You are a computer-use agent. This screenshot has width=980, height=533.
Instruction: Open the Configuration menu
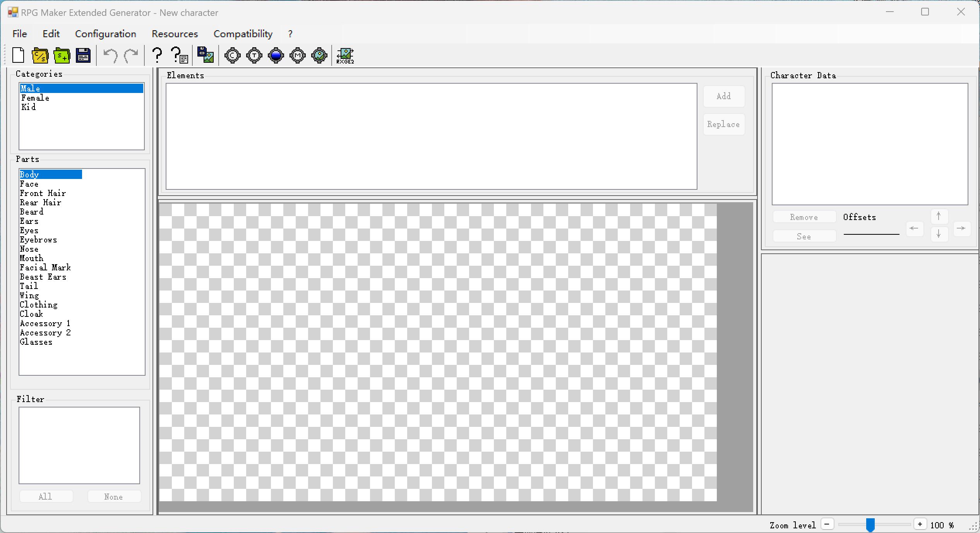tap(106, 34)
